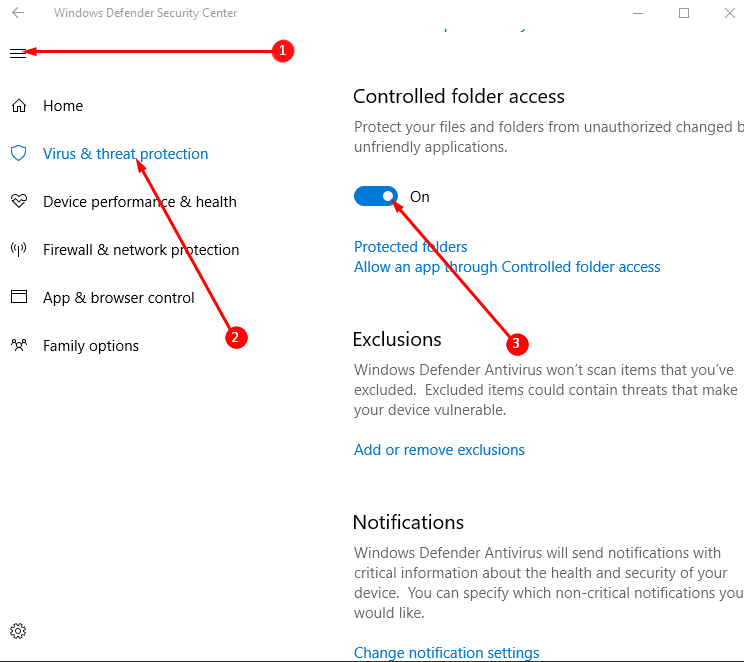744x662 pixels.
Task: Click the App & browser control window icon
Action: click(x=19, y=297)
